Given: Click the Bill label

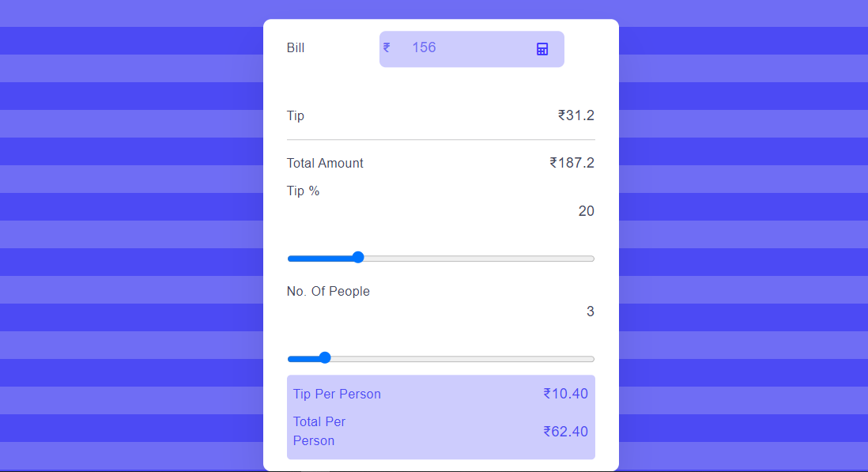Looking at the screenshot, I should 296,48.
